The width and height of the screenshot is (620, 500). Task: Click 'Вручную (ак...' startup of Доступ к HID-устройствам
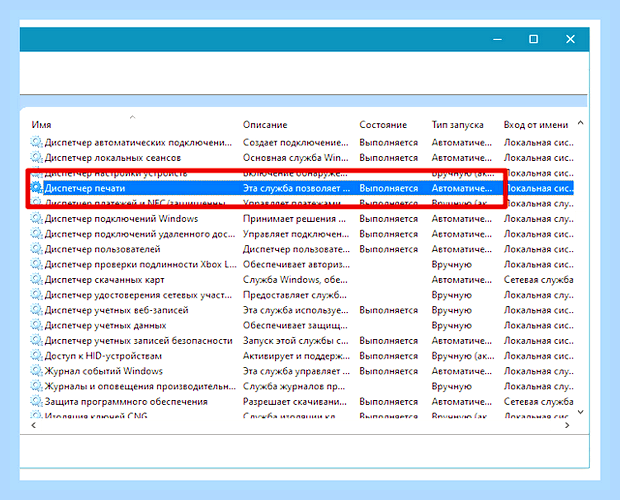(463, 356)
